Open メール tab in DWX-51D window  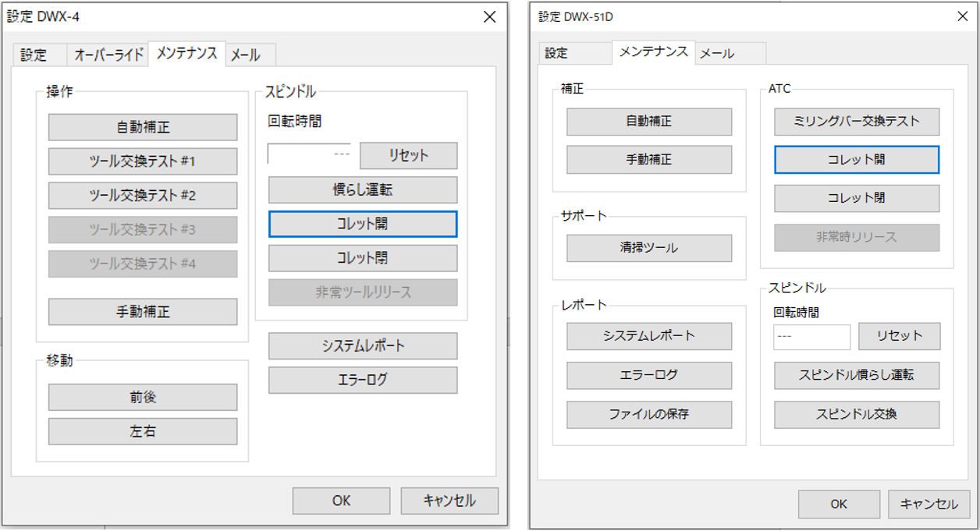730,53
